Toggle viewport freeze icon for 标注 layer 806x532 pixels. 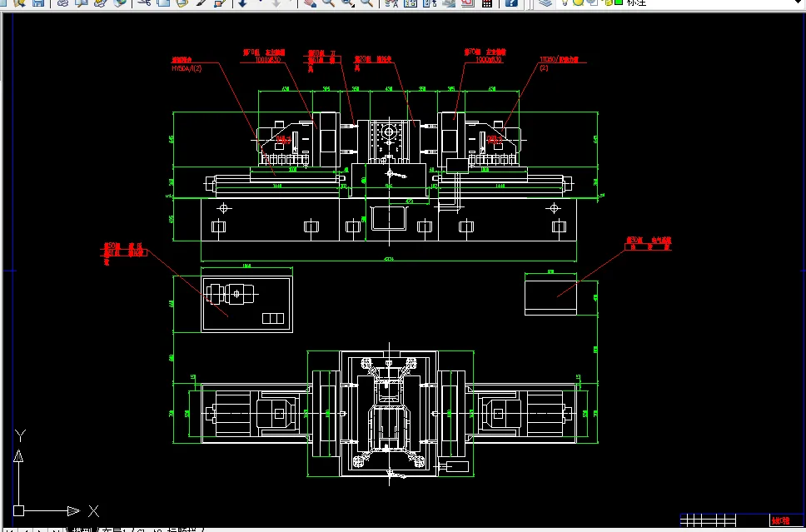(x=592, y=2)
